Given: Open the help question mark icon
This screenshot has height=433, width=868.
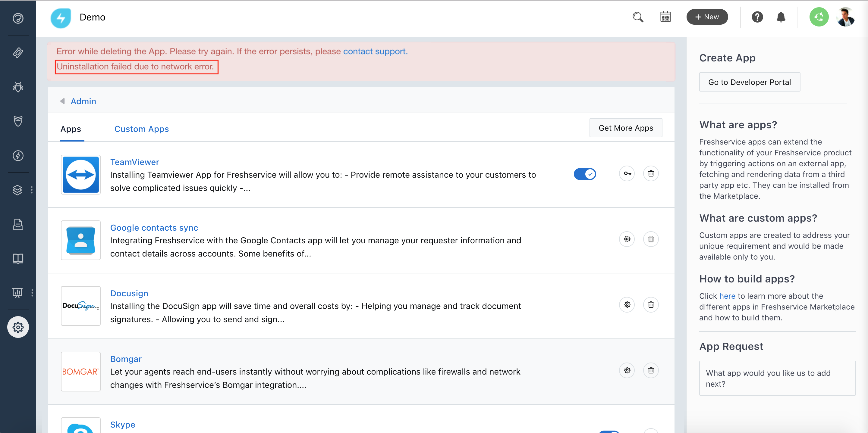Looking at the screenshot, I should (757, 17).
